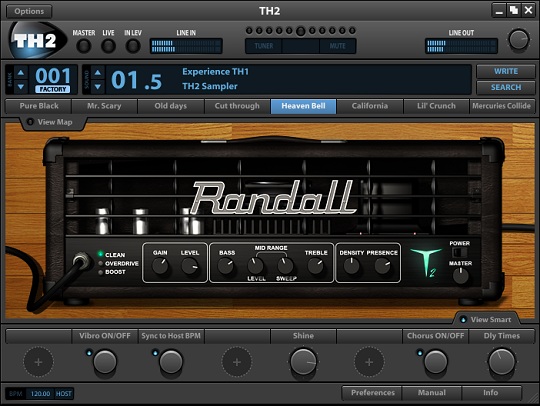Select the Mercuries Collide preset tab

coord(501,106)
